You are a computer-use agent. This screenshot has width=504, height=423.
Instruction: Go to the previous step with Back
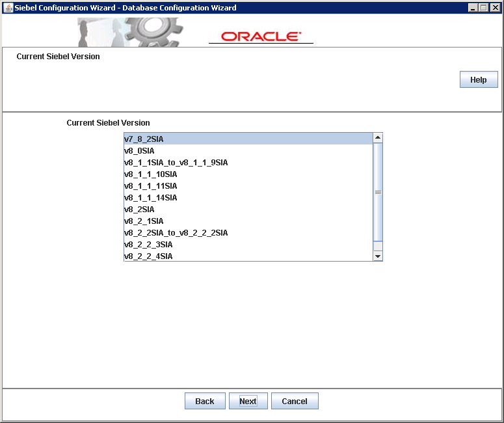(x=205, y=401)
